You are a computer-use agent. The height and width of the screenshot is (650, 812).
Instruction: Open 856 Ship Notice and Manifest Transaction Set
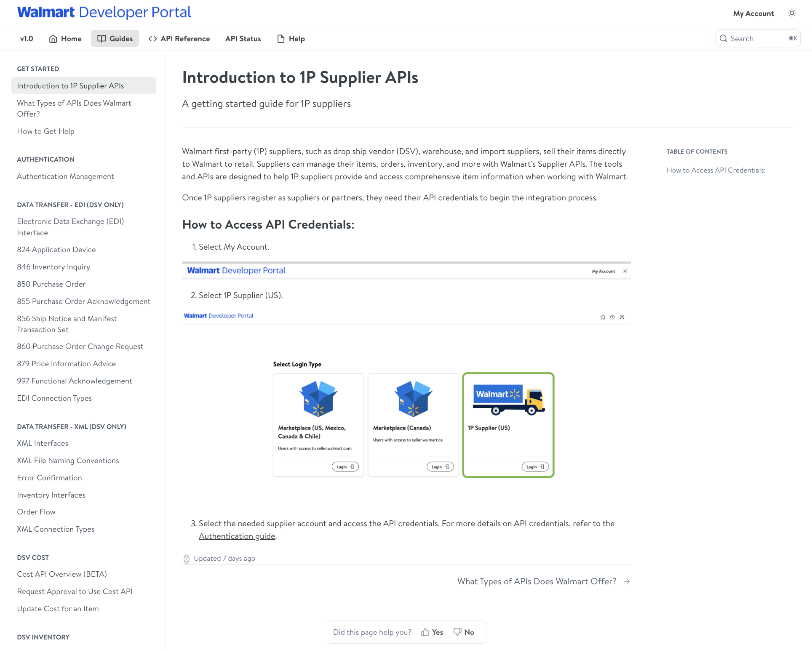(x=84, y=324)
